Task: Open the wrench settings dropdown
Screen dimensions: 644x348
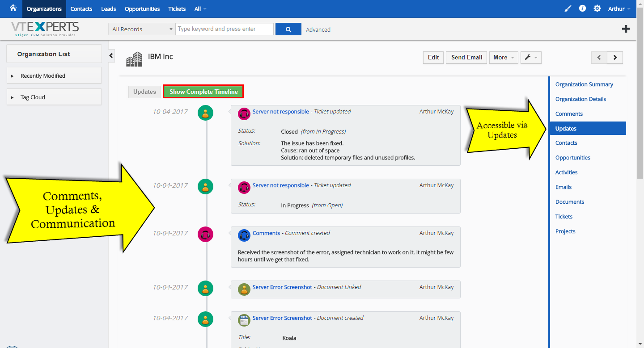Action: point(531,57)
